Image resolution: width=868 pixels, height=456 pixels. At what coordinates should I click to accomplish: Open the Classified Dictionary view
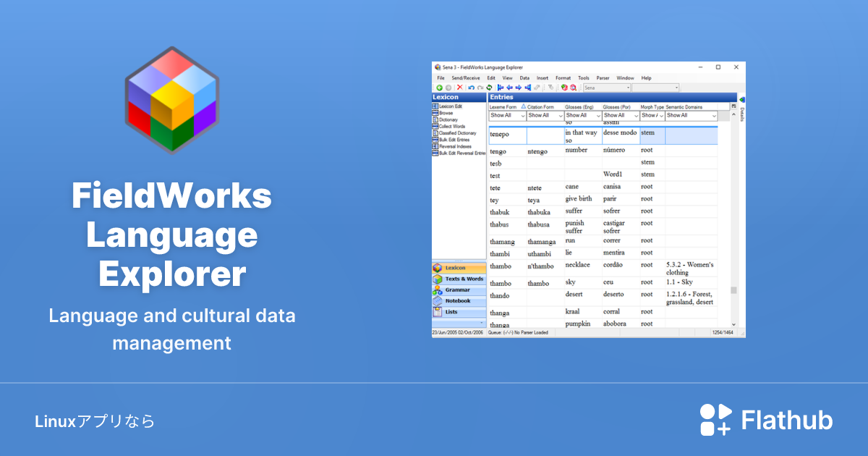pyautogui.click(x=457, y=133)
